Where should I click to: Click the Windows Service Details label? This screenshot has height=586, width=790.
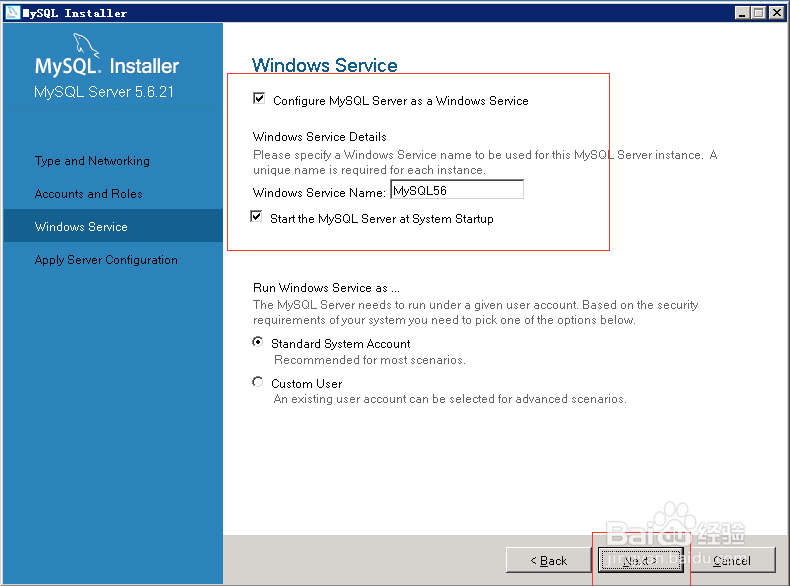319,137
